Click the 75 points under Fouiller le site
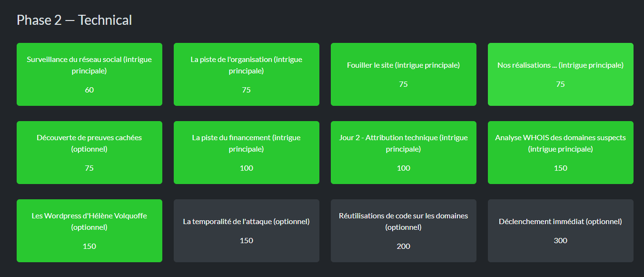This screenshot has width=644, height=277. click(x=403, y=84)
